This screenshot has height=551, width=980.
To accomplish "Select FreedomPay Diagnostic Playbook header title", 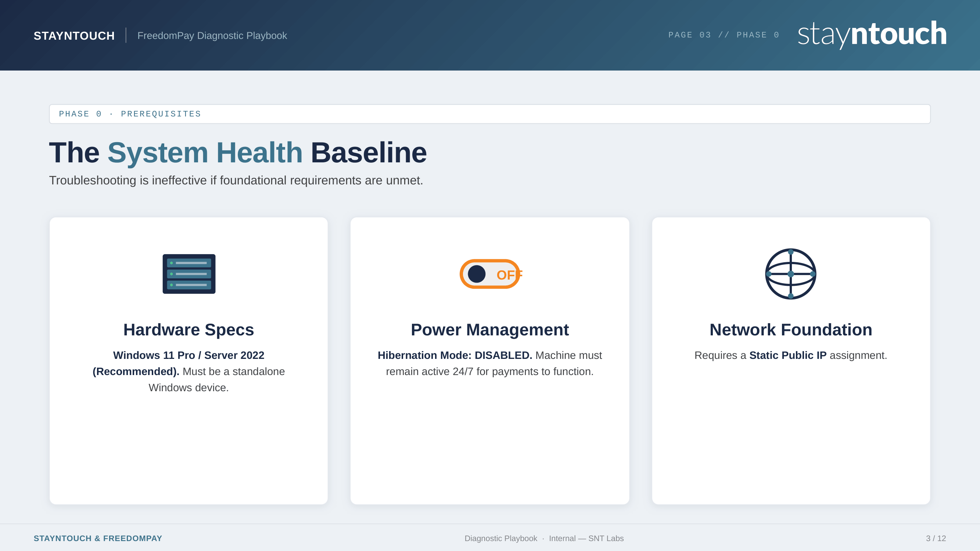I will (x=212, y=36).
